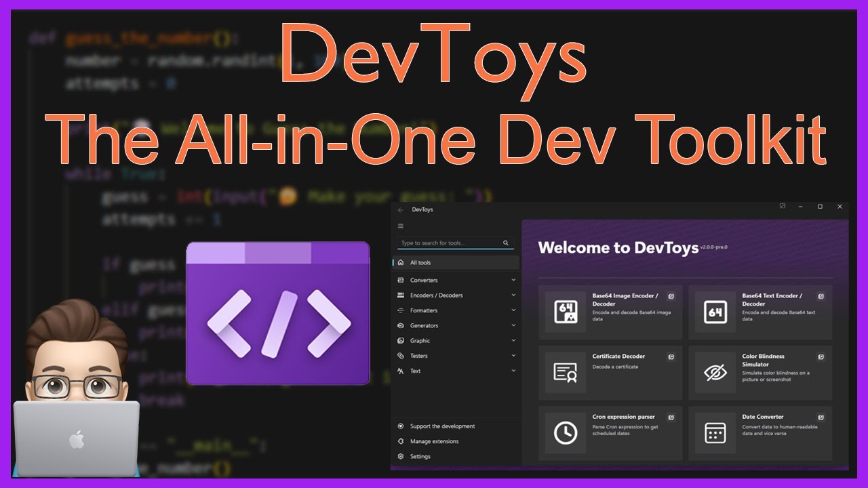Click the Formatters category icon
The width and height of the screenshot is (868, 488).
pyautogui.click(x=401, y=310)
